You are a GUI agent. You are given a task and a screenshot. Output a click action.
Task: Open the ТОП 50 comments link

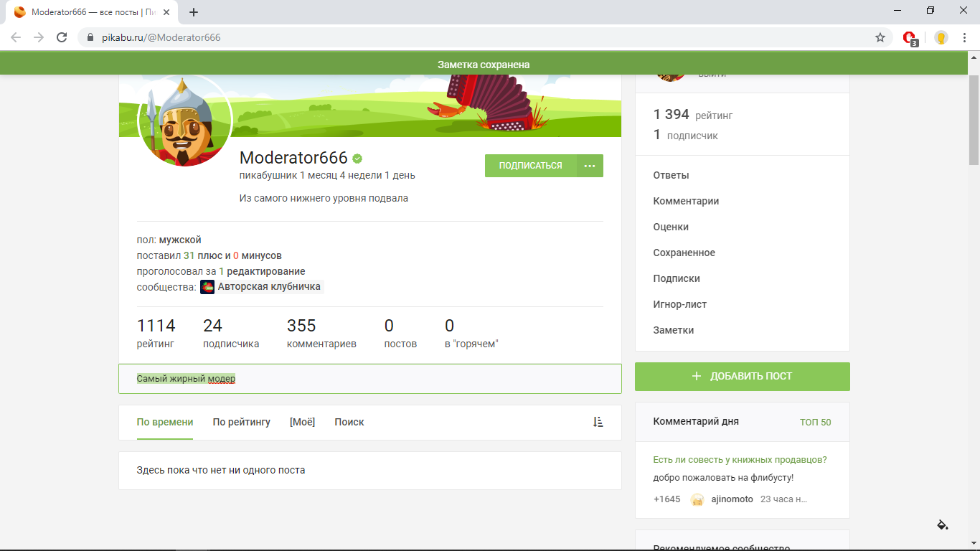tap(815, 422)
